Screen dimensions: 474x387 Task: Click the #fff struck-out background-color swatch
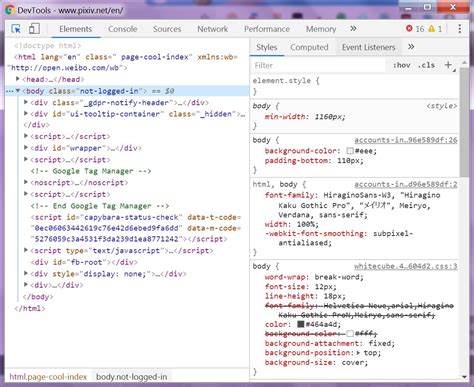[x=350, y=333]
